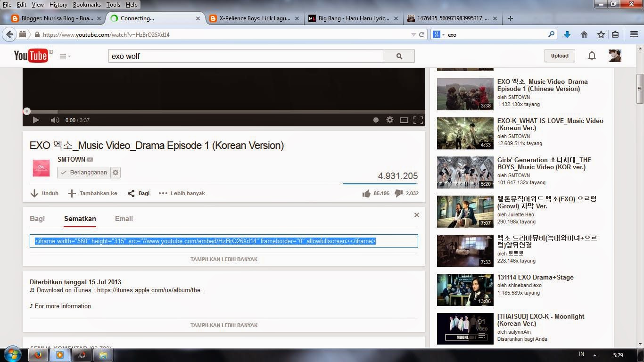Enter fullscreen video mode
This screenshot has width=644, height=362.
(418, 120)
